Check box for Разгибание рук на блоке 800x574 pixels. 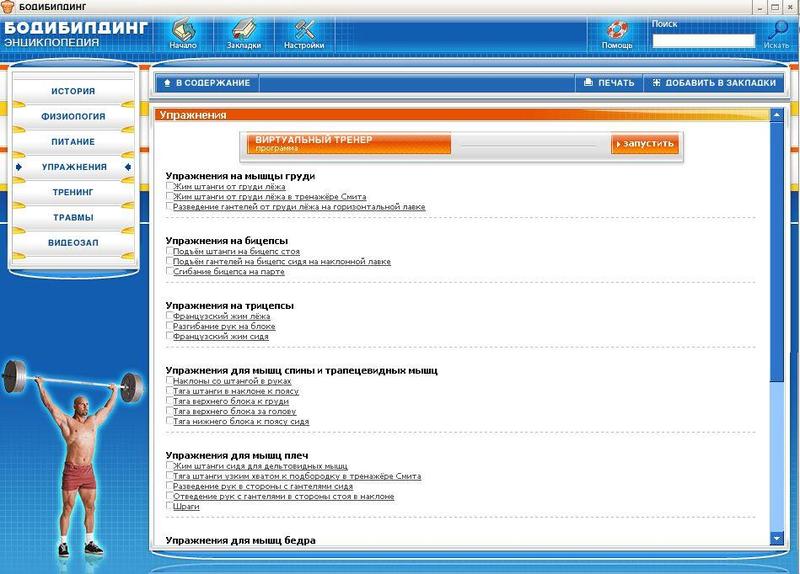[x=169, y=326]
